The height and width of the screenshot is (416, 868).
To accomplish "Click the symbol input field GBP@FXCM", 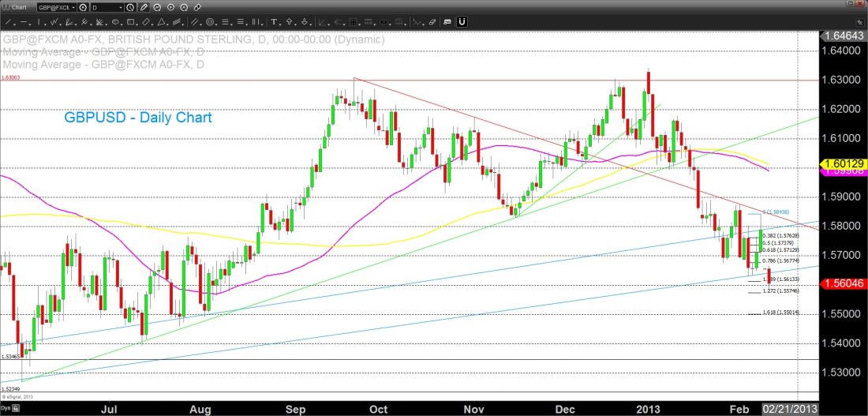I will click(55, 6).
